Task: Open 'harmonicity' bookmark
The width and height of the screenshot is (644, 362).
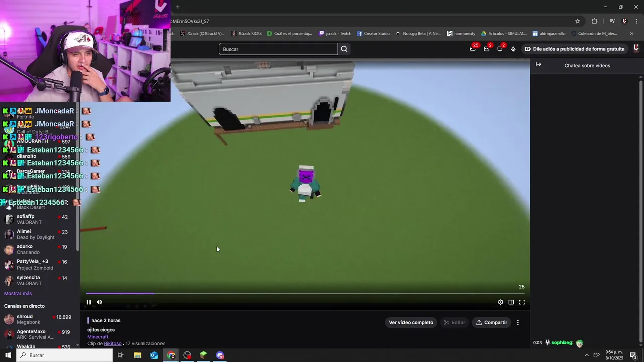Action: [x=461, y=34]
